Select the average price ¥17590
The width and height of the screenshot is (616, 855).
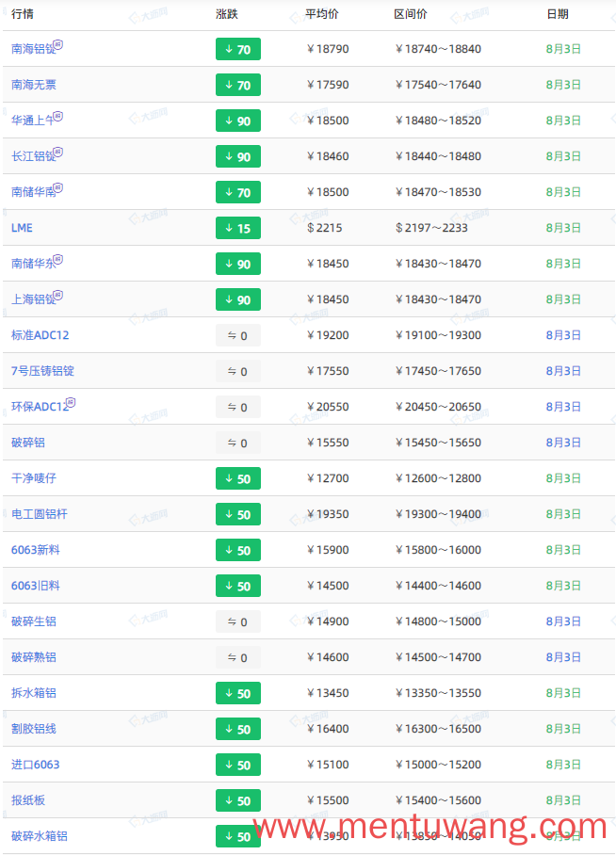click(328, 85)
